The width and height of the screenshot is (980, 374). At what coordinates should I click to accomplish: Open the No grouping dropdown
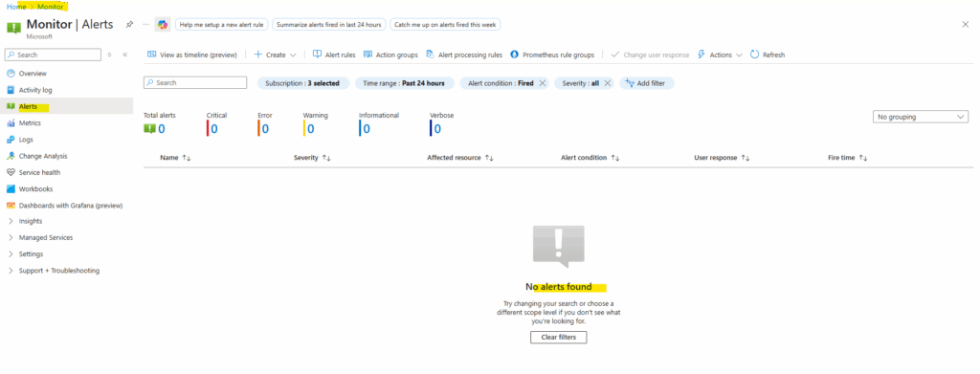(x=920, y=117)
